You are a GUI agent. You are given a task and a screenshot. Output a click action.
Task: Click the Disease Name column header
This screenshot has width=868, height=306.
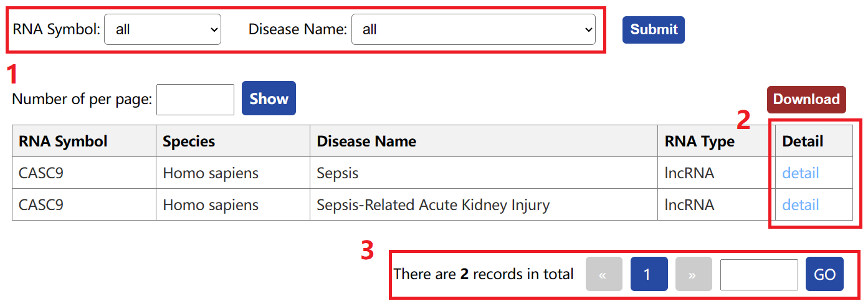(484, 141)
